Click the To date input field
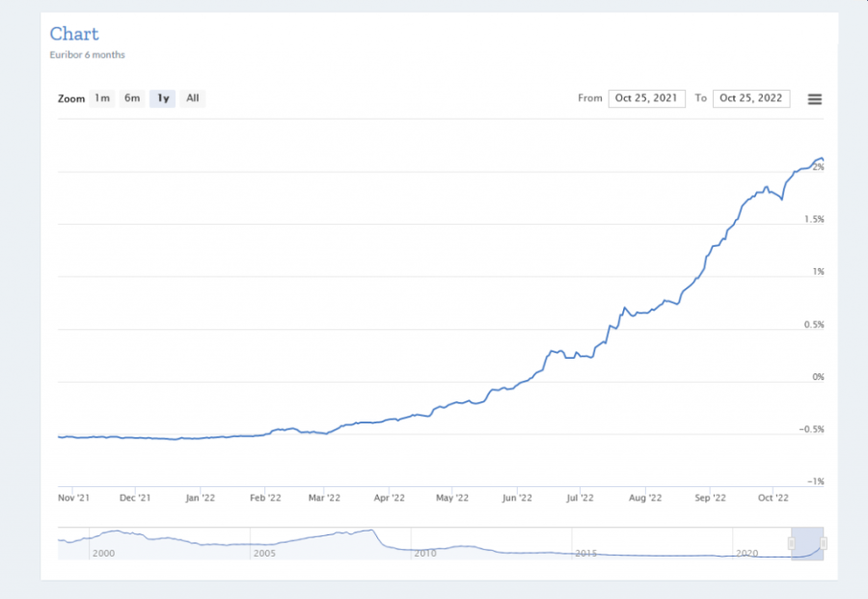The width and height of the screenshot is (868, 599). (750, 98)
